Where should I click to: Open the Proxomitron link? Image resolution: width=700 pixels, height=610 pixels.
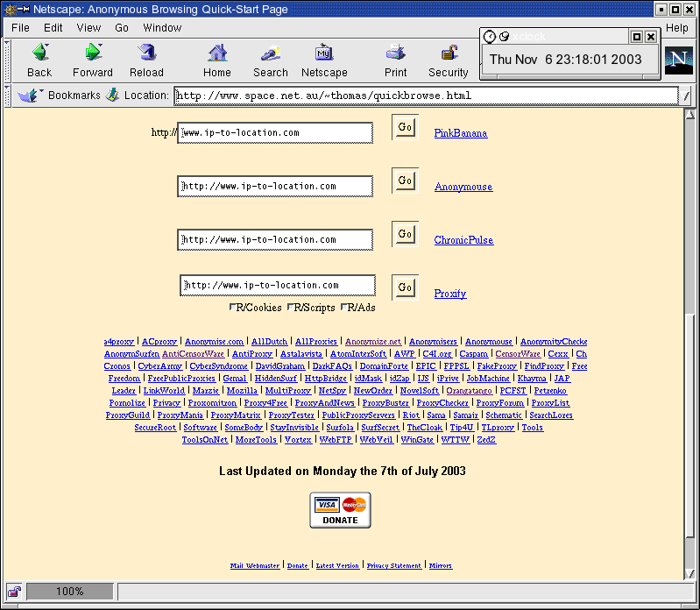point(212,403)
